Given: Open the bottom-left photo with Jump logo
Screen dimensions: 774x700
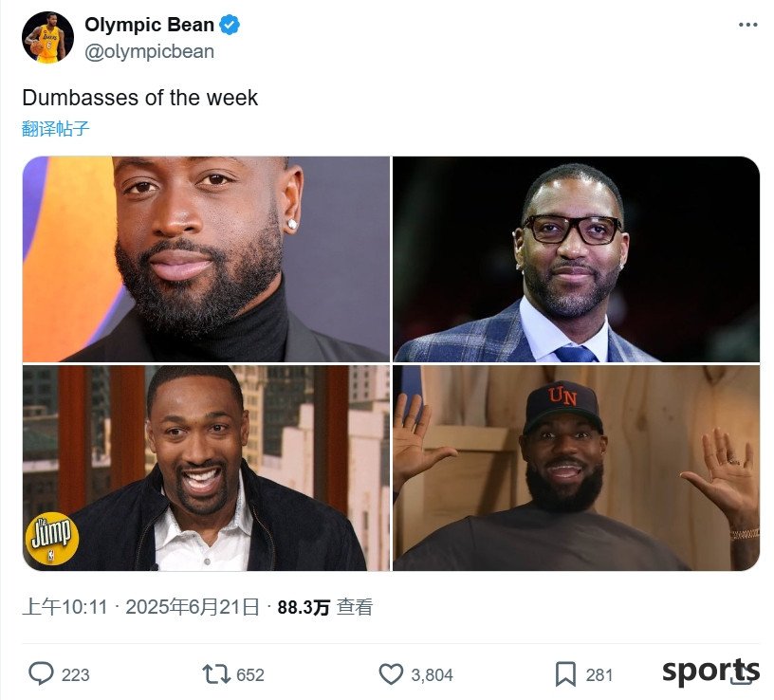Looking at the screenshot, I should [x=207, y=468].
